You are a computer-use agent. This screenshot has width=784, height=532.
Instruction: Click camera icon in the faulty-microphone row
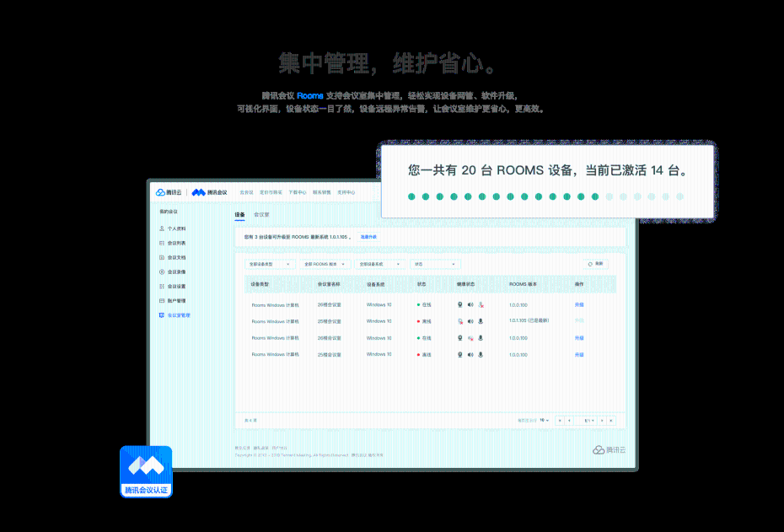460,304
